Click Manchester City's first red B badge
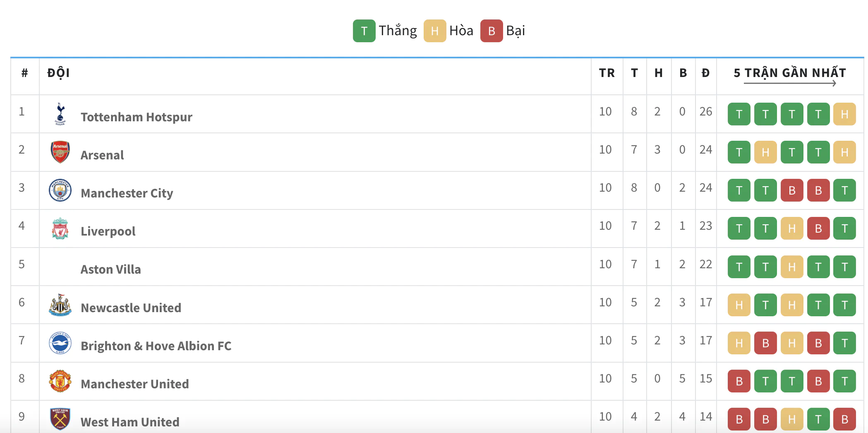Viewport: 868px width, 433px height. click(792, 190)
